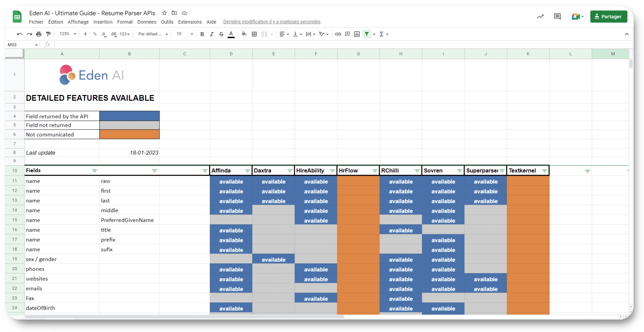The image size is (644, 332).
Task: Insert a link with the chain icon
Action: pos(338,34)
